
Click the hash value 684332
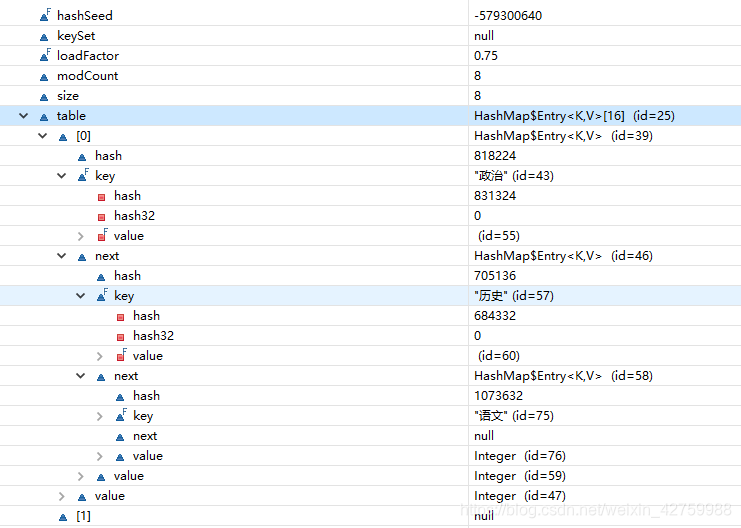pos(495,316)
